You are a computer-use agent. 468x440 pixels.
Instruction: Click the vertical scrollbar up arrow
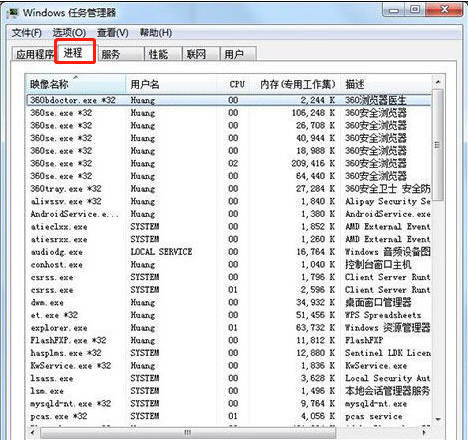438,82
